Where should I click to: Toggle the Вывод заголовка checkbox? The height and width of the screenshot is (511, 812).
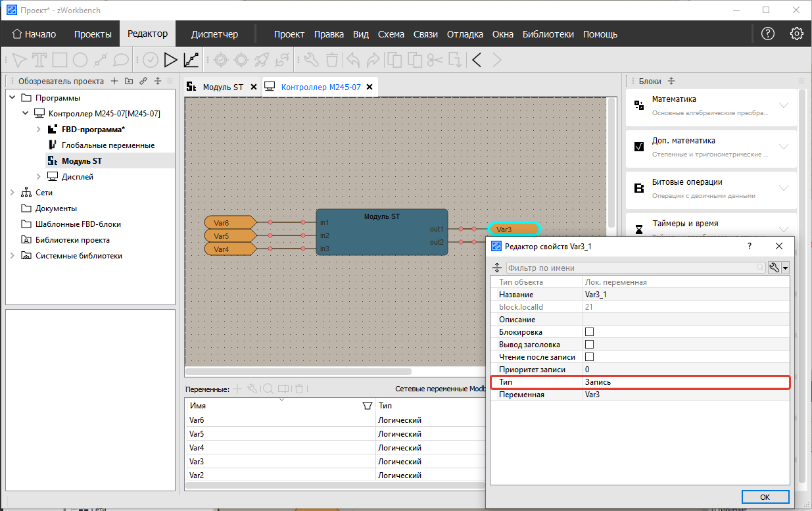[x=589, y=345]
